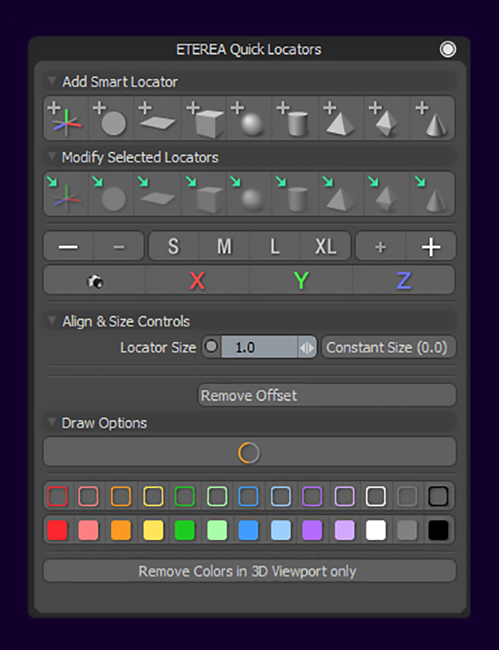Click the large plus size button
The image size is (499, 650).
[x=431, y=246]
